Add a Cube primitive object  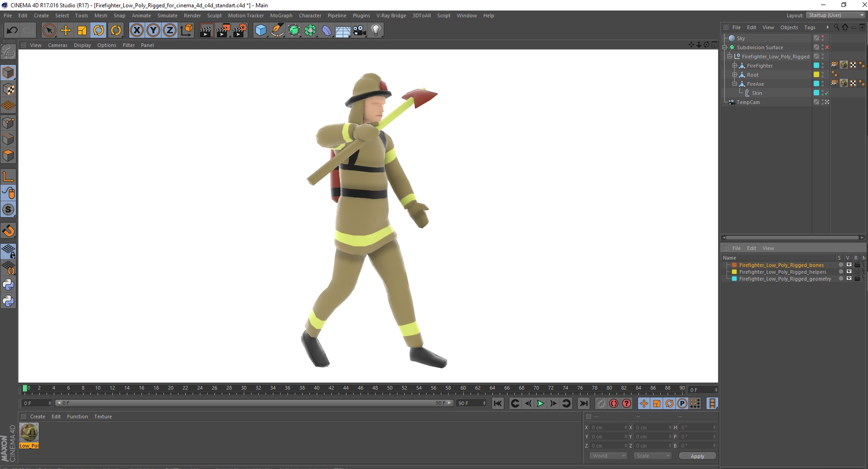261,31
